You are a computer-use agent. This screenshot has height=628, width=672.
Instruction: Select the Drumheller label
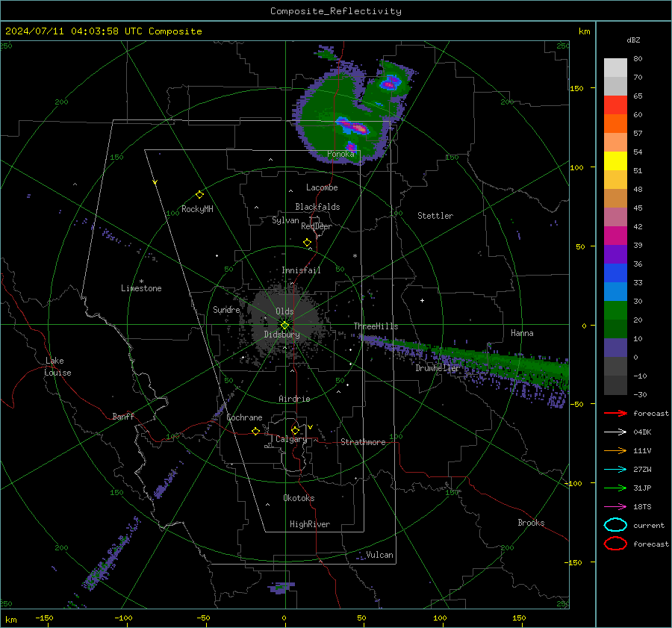tap(438, 368)
